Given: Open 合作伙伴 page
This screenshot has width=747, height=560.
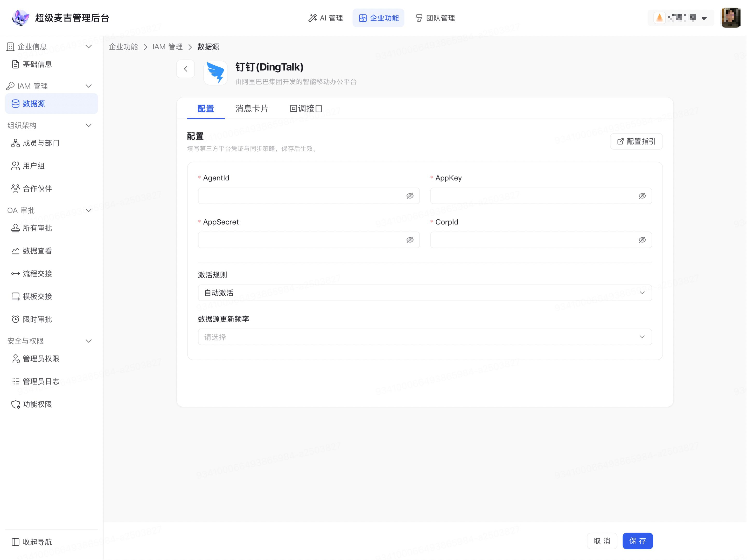Looking at the screenshot, I should [51, 188].
